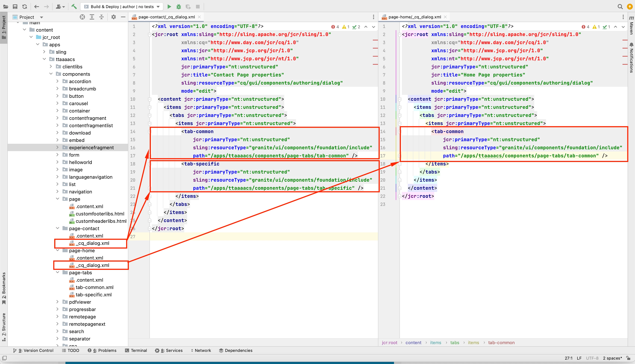Toggle the Maven tool window
This screenshot has height=364, width=635.
632,25
